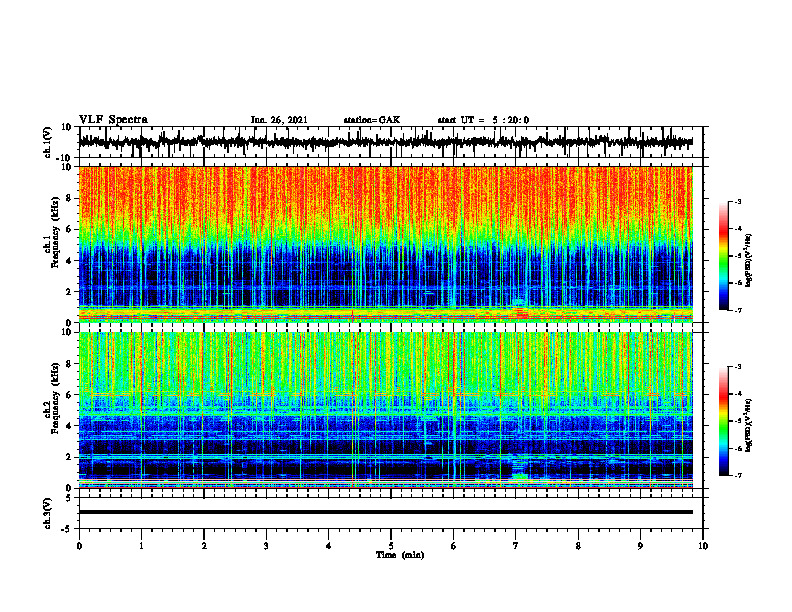This screenshot has width=792, height=612.
Task: Click the "VLF Spectra" plot title
Action: (113, 120)
